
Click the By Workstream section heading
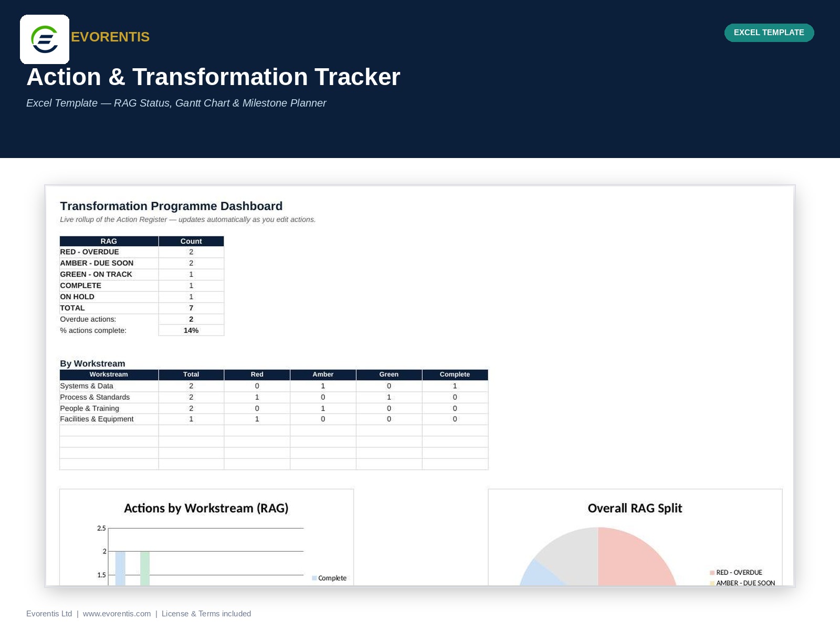tap(92, 363)
